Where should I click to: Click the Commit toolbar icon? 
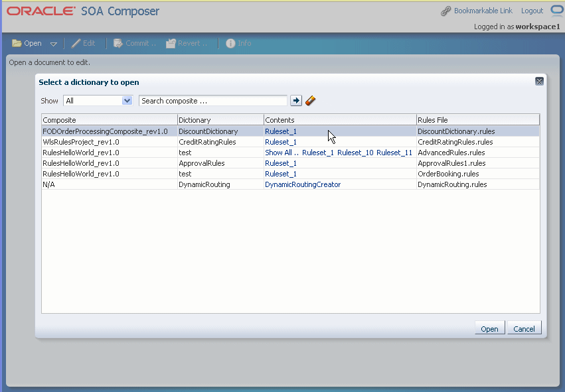(x=118, y=43)
